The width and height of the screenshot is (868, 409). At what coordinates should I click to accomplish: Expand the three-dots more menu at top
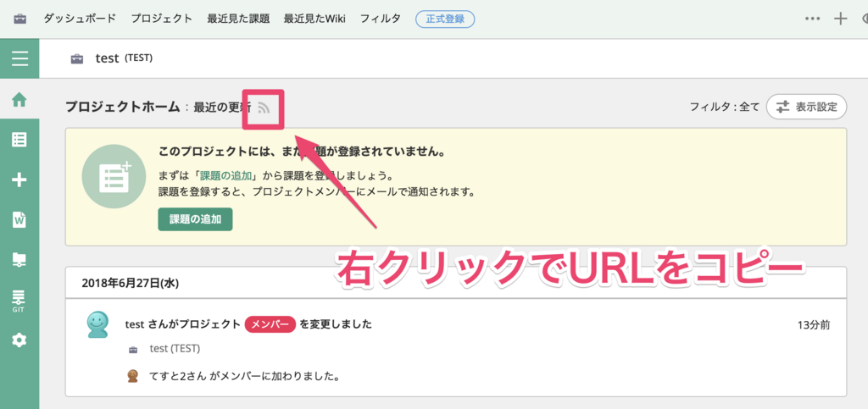coord(812,19)
